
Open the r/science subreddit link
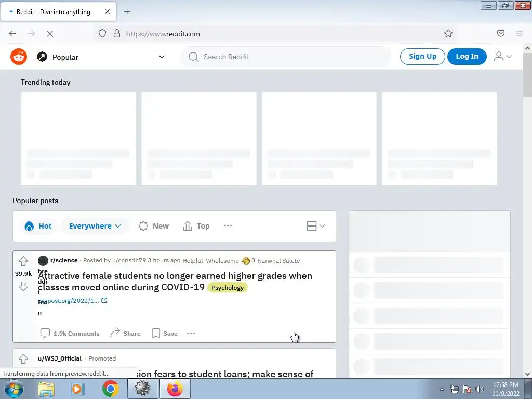[64, 260]
